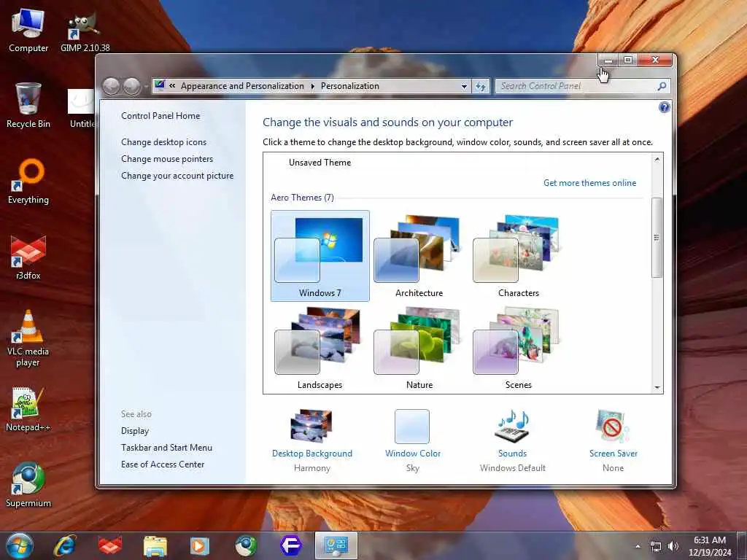The image size is (747, 560).
Task: Click the Aero Themes (7) group header
Action: pyautogui.click(x=302, y=198)
